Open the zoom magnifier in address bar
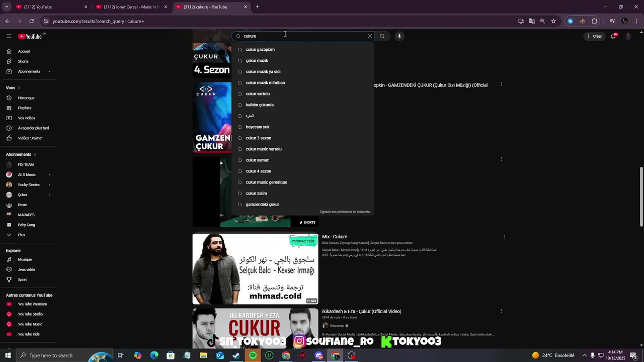The image size is (644, 362). [x=542, y=21]
